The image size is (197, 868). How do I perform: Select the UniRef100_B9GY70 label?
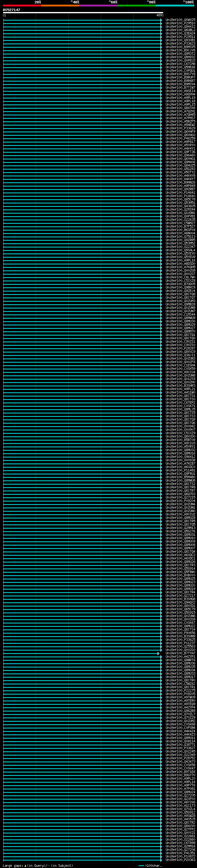click(x=180, y=775)
